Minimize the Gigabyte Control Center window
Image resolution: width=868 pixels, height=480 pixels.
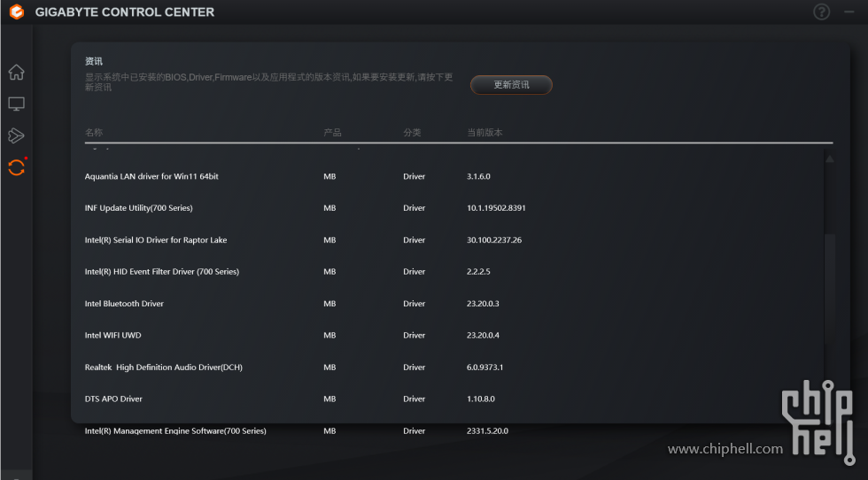click(x=849, y=12)
